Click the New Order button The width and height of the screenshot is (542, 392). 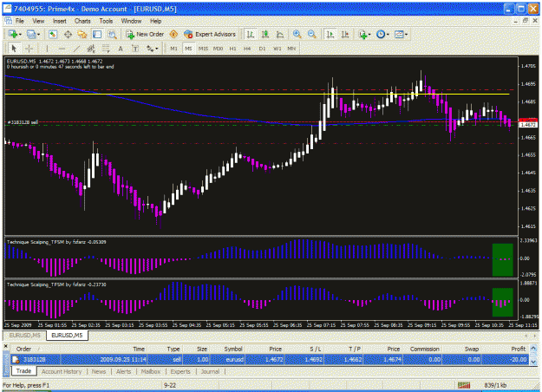[145, 34]
